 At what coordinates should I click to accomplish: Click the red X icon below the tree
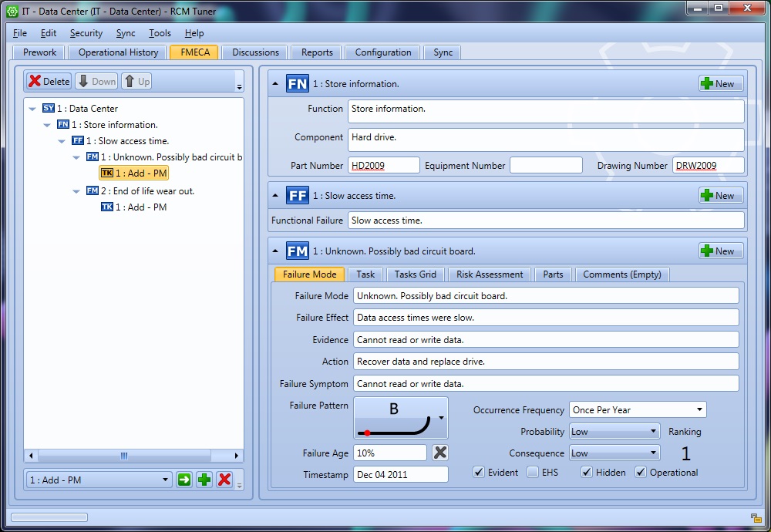(x=224, y=480)
